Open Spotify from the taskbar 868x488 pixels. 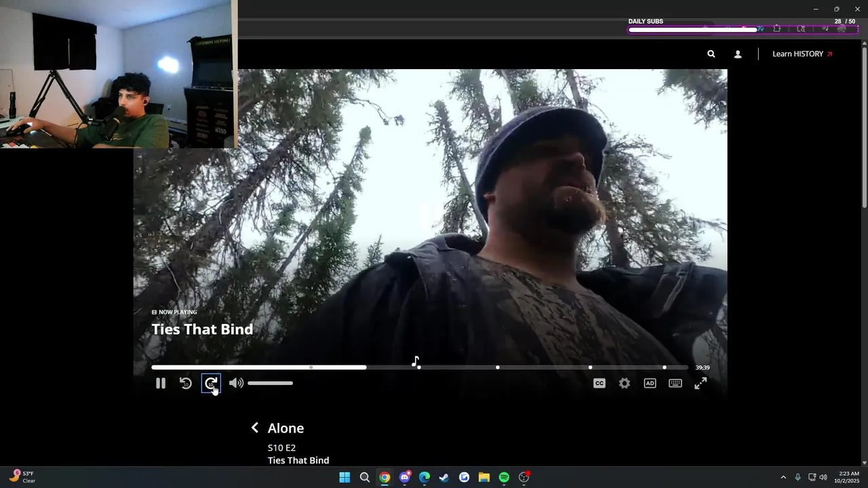[504, 477]
